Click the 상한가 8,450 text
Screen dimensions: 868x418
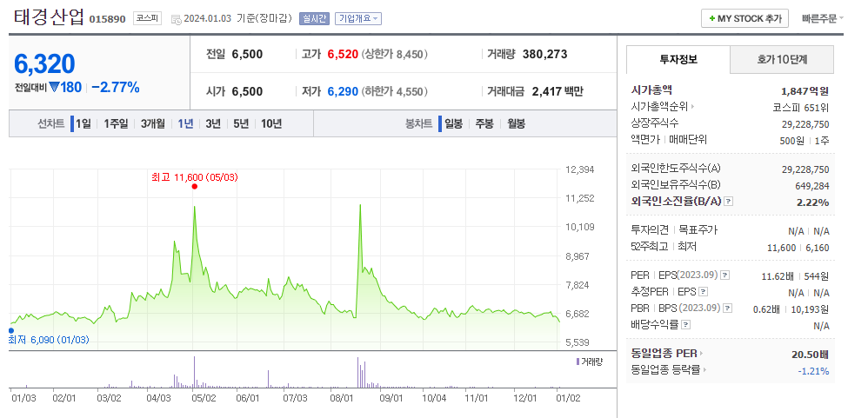point(395,54)
